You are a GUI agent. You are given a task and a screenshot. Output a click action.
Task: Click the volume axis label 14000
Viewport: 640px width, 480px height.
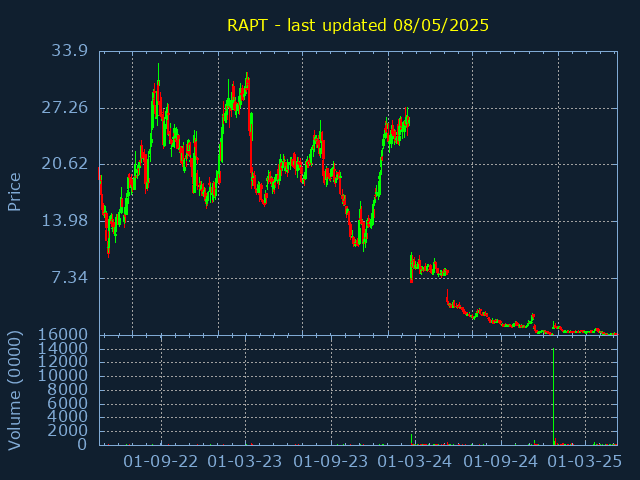(63, 349)
